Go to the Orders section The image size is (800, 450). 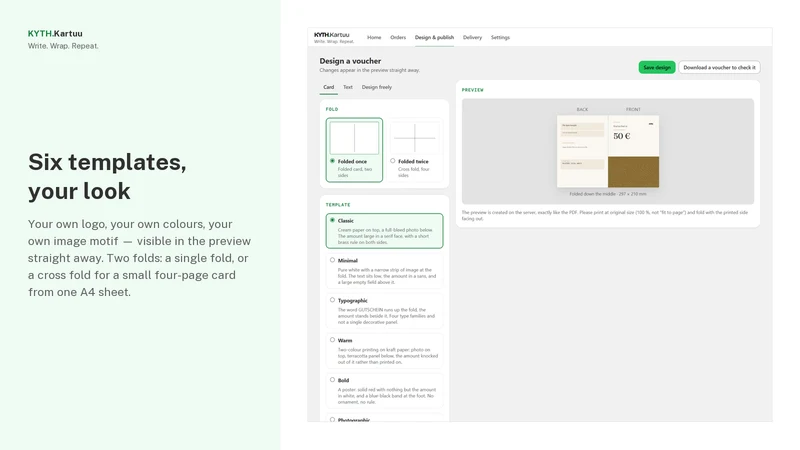point(398,37)
